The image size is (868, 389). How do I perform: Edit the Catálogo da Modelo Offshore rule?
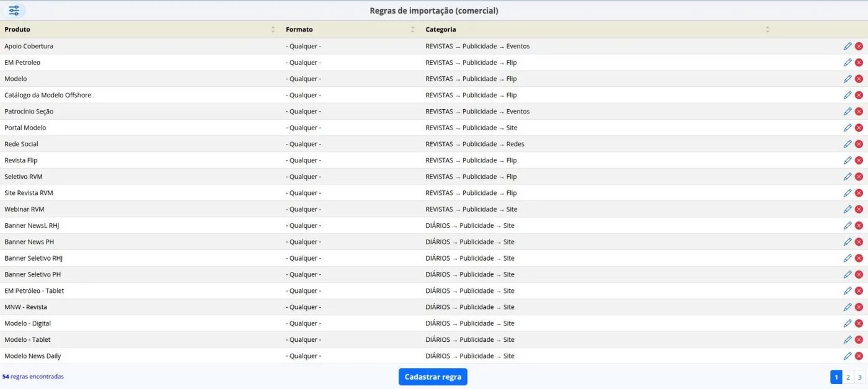[848, 95]
